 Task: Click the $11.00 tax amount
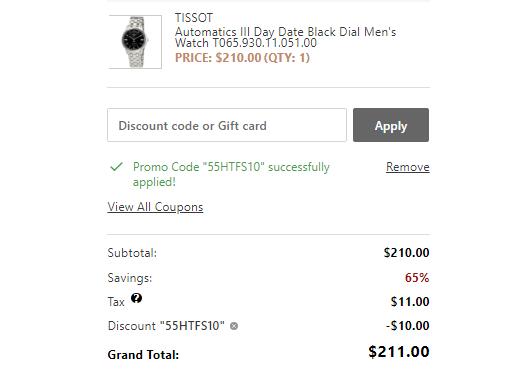pyautogui.click(x=410, y=301)
